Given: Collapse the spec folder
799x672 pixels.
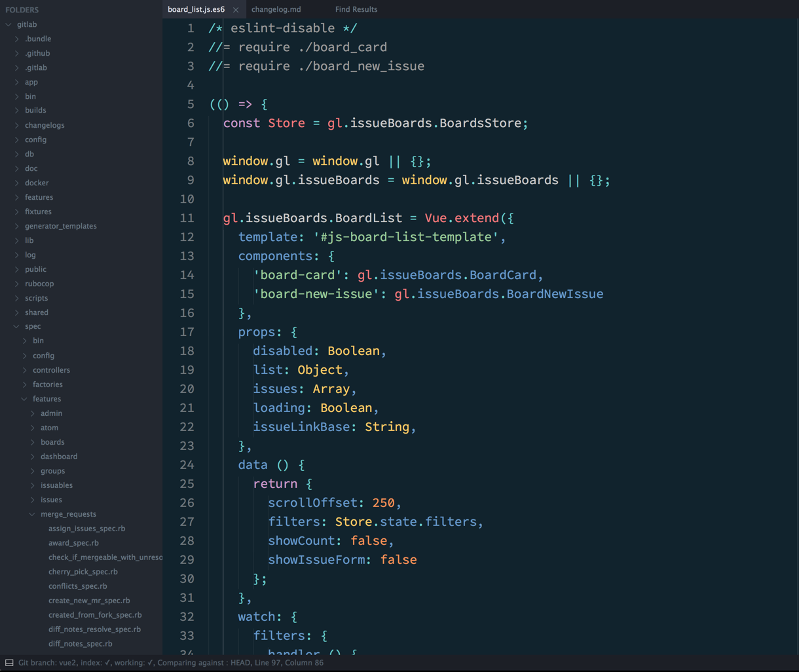Looking at the screenshot, I should tap(16, 326).
